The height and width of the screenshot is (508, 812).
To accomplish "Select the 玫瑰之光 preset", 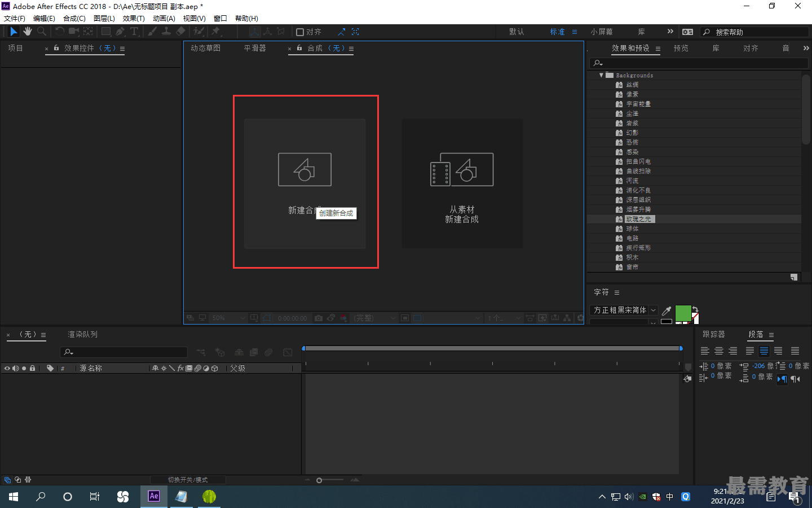I will click(638, 219).
